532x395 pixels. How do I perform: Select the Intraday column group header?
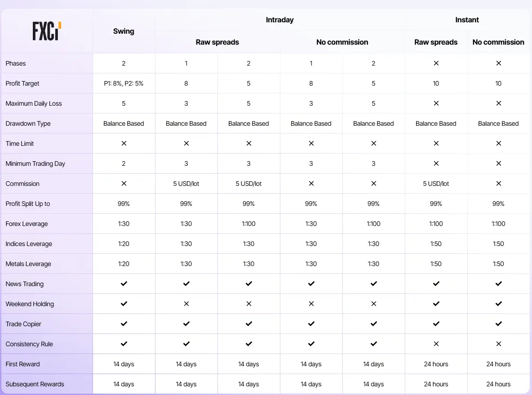(x=279, y=20)
